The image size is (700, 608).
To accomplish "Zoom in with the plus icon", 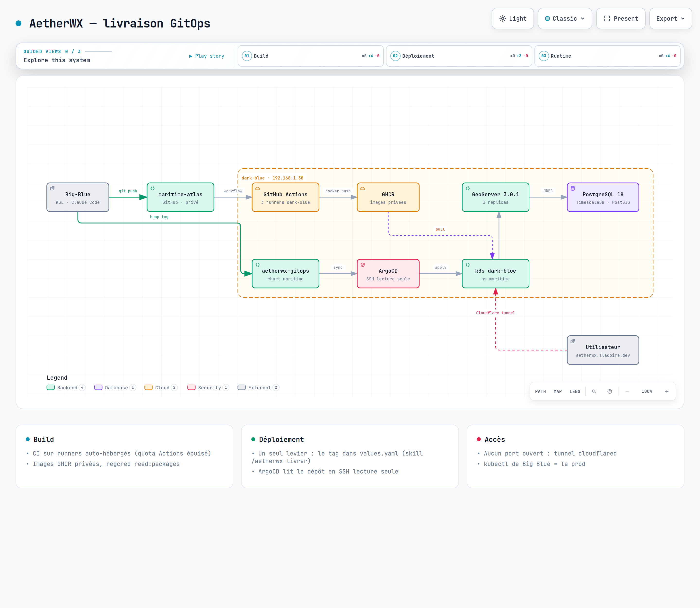I will (666, 391).
